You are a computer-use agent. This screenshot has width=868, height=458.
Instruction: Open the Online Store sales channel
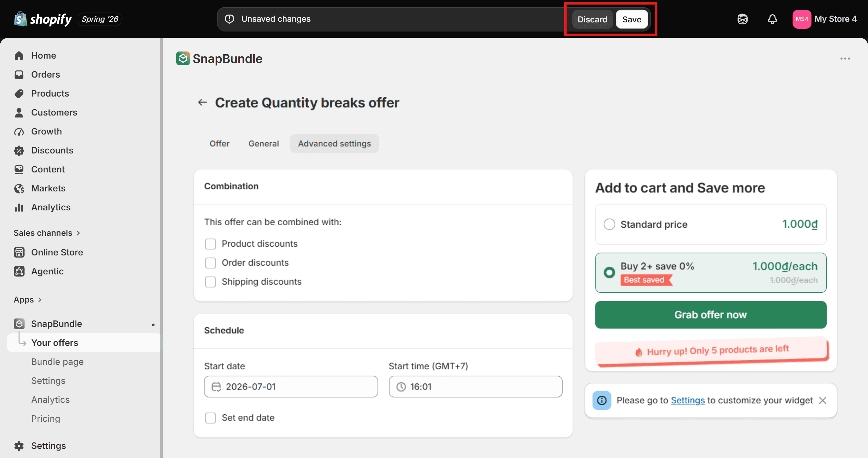[x=57, y=252]
